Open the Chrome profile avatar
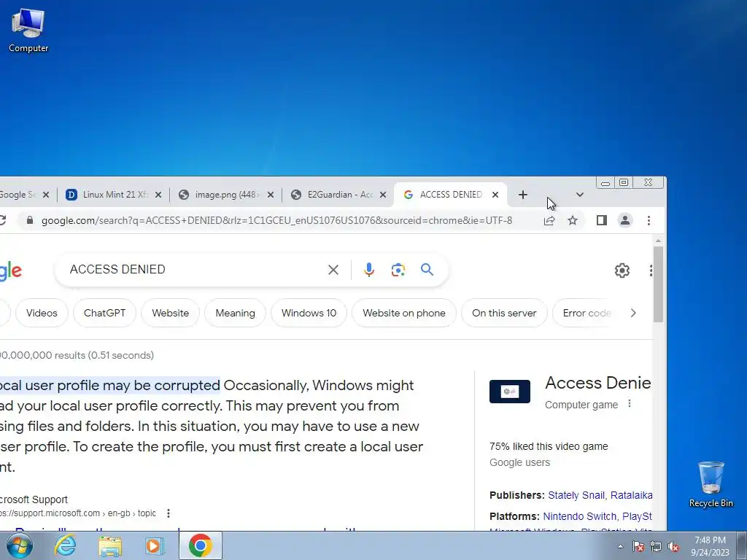Viewport: 747px width, 560px height. point(625,220)
